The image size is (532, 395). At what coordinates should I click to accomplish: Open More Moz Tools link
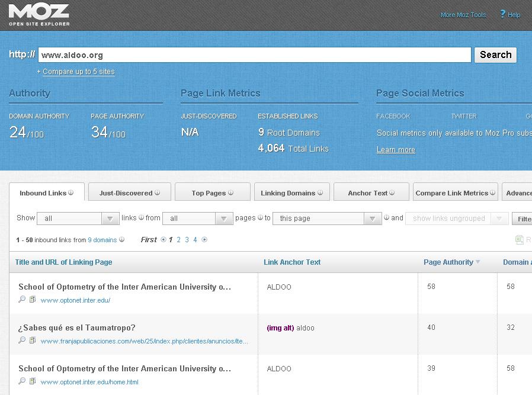coord(463,15)
